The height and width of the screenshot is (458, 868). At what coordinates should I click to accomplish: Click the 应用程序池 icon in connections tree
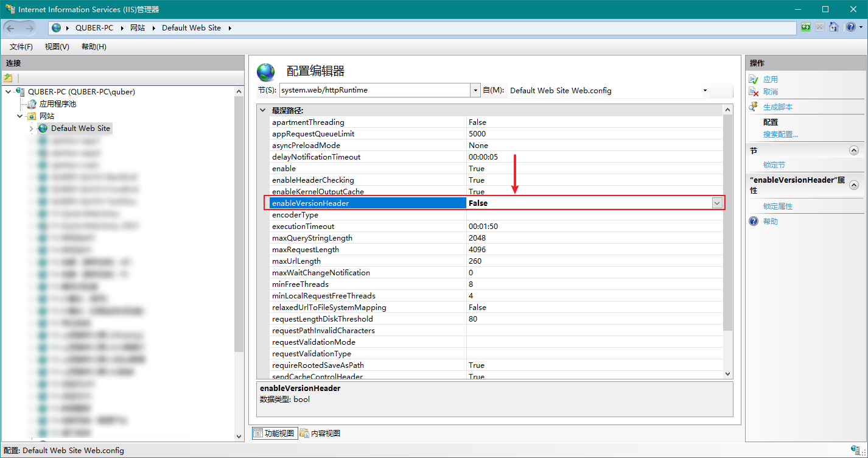[32, 104]
